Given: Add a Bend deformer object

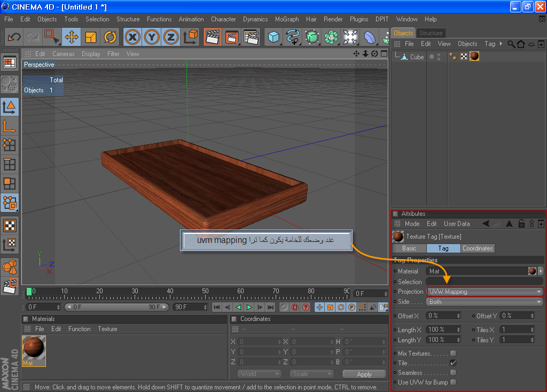Looking at the screenshot, I should (x=370, y=37).
